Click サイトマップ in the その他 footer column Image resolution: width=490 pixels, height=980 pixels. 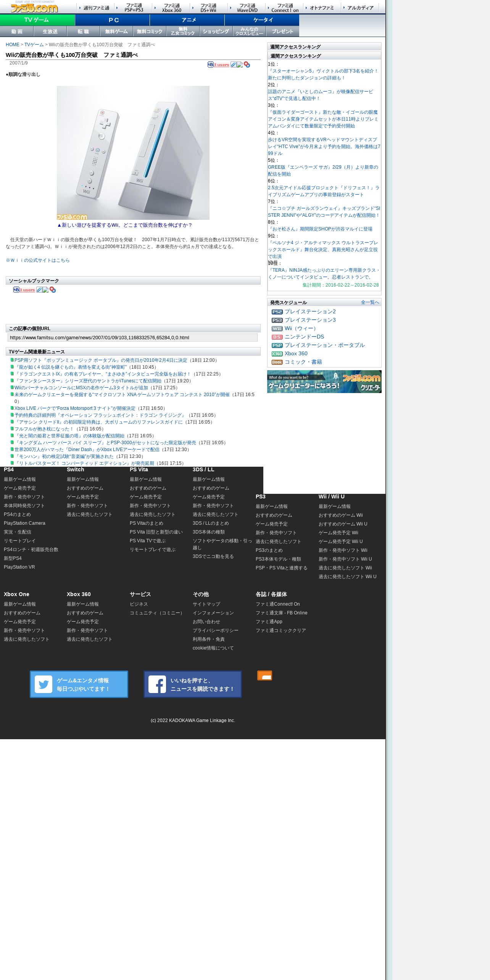[x=206, y=604]
